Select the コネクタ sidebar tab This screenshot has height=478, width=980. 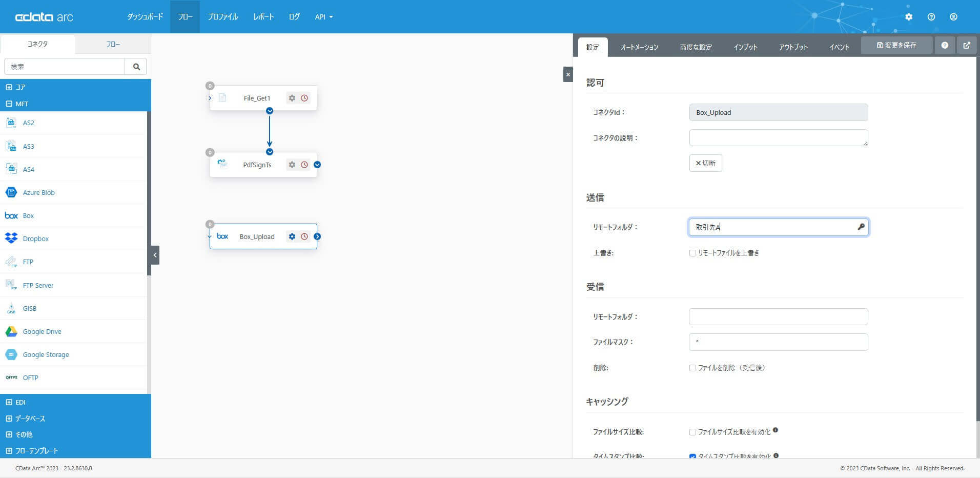(37, 44)
